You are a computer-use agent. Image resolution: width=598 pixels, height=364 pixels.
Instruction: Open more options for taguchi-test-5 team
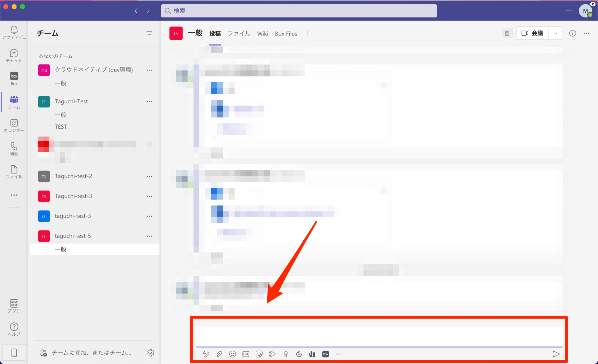coord(150,236)
